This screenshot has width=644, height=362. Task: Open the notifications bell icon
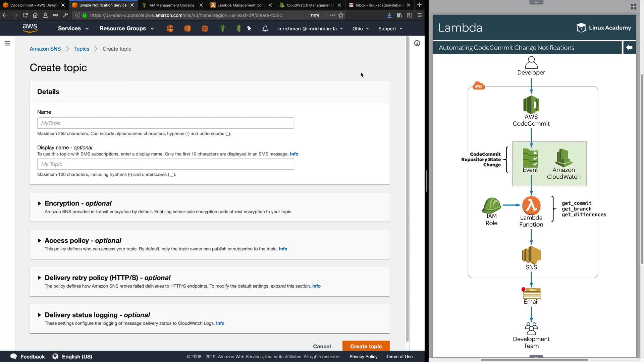pyautogui.click(x=265, y=28)
